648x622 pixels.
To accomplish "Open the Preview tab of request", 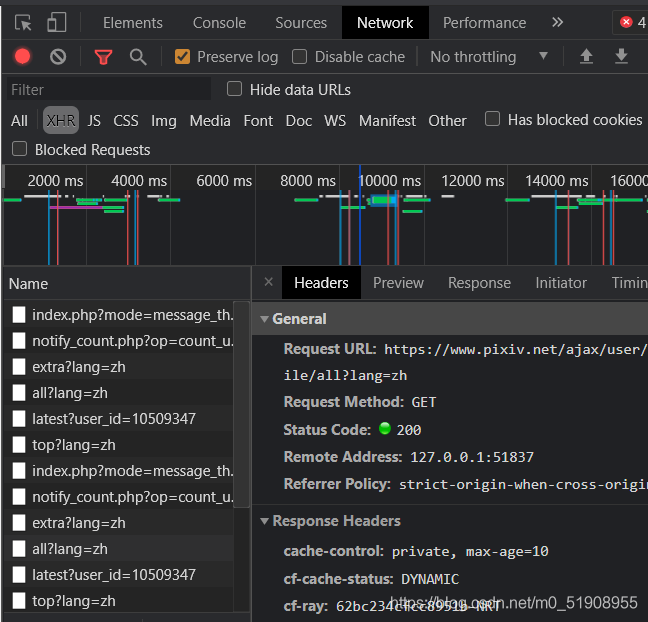I will click(x=398, y=283).
